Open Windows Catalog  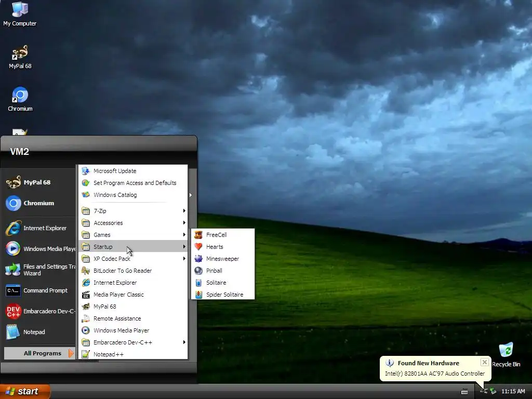pos(133,195)
